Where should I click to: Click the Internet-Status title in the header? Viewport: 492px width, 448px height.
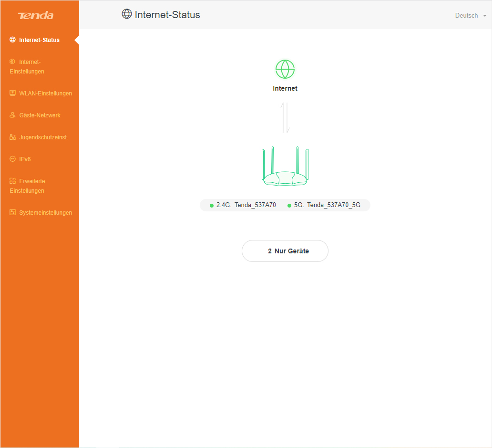coord(167,15)
